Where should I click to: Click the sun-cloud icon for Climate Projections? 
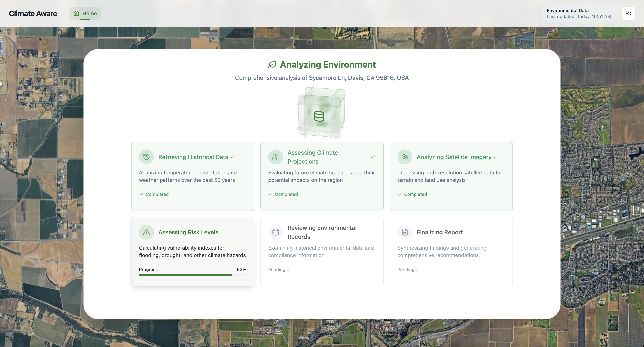(275, 157)
